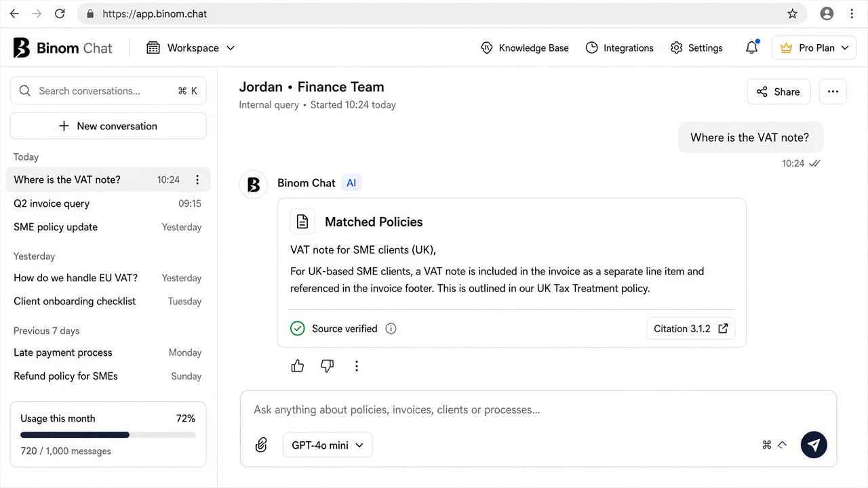
Task: Click the AI badge next to Binom Chat
Action: [351, 183]
